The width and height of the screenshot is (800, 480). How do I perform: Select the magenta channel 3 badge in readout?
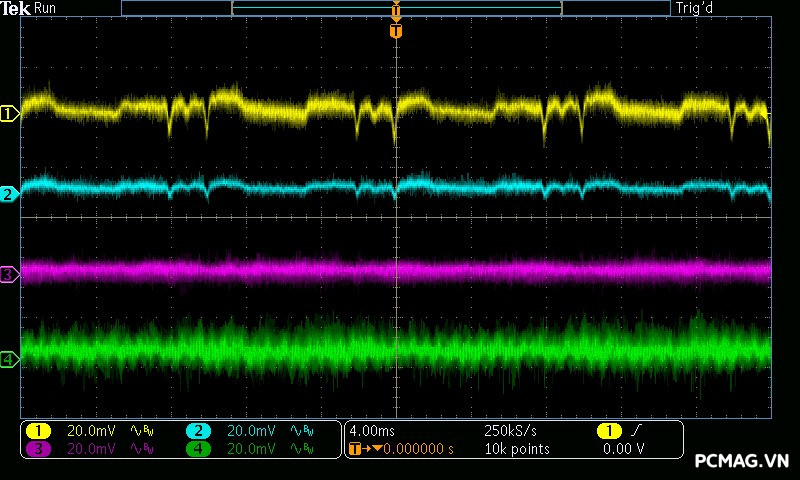point(38,449)
